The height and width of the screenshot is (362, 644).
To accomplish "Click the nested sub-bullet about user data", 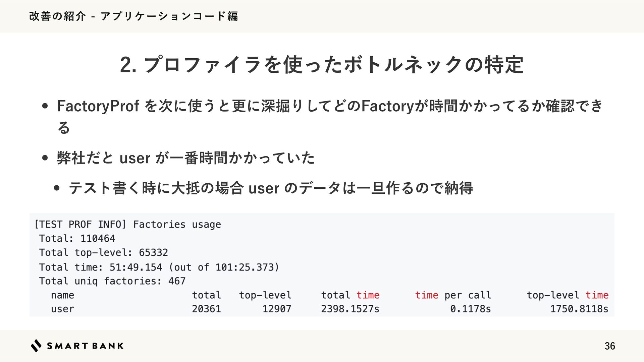I will (x=271, y=188).
